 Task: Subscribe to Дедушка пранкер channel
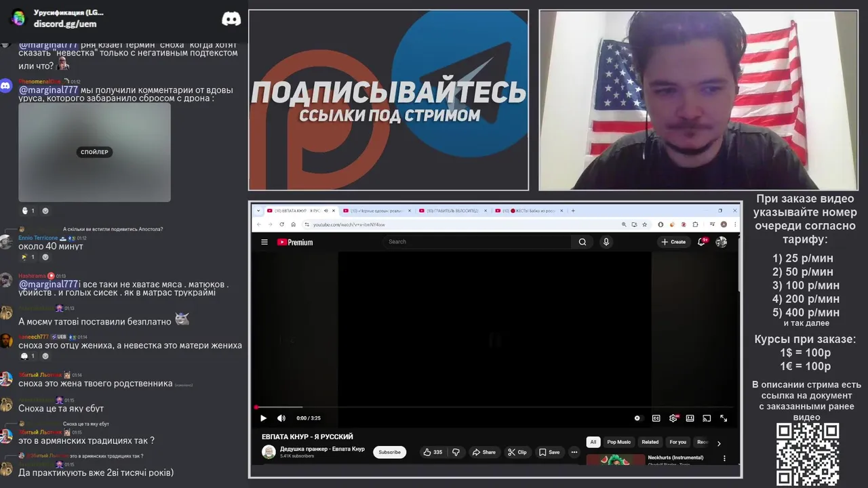389,452
